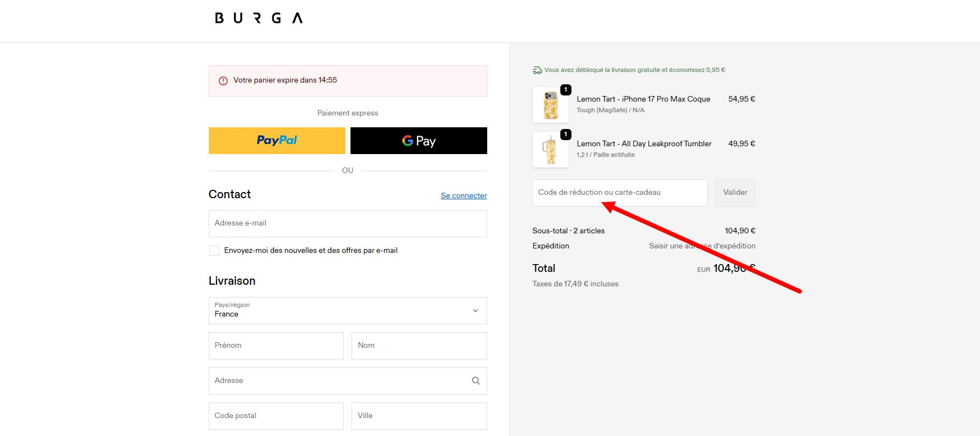Focus the Adresse field
Screen dimensions: 980x436
348,381
